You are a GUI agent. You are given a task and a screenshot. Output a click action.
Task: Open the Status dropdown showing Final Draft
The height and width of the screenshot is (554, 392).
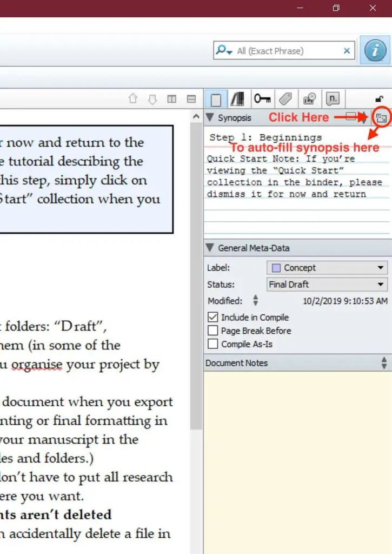point(327,284)
